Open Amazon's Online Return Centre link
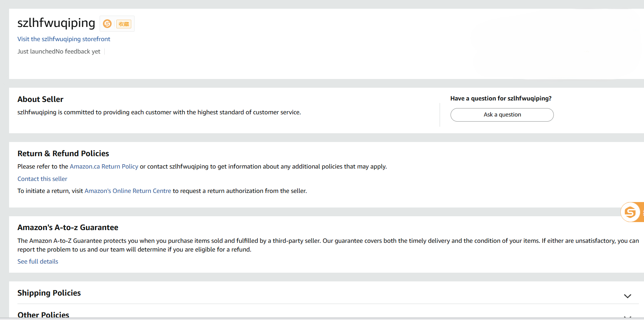The height and width of the screenshot is (320, 644). pos(128,191)
